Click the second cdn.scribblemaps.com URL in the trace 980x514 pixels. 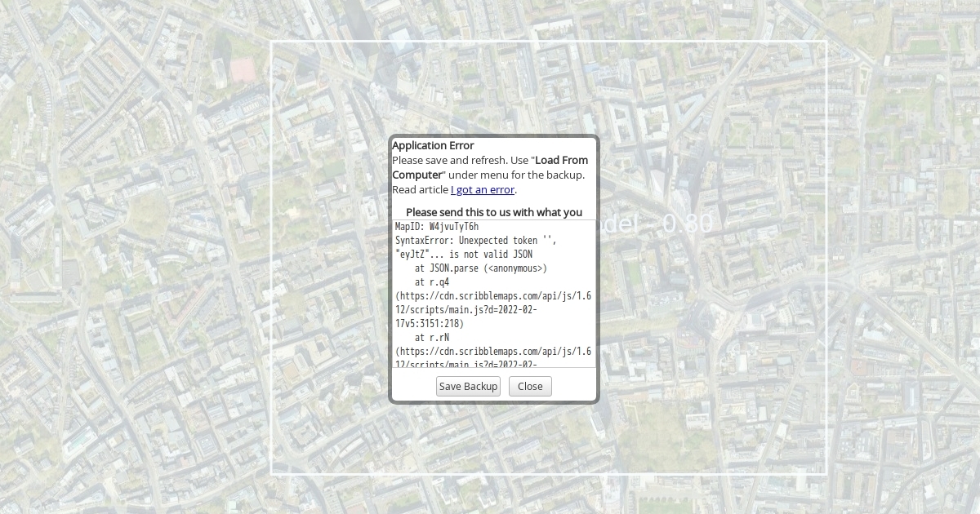coord(493,352)
